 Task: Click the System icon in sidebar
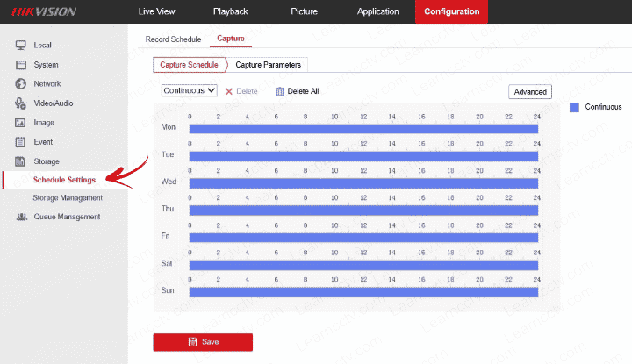20,65
